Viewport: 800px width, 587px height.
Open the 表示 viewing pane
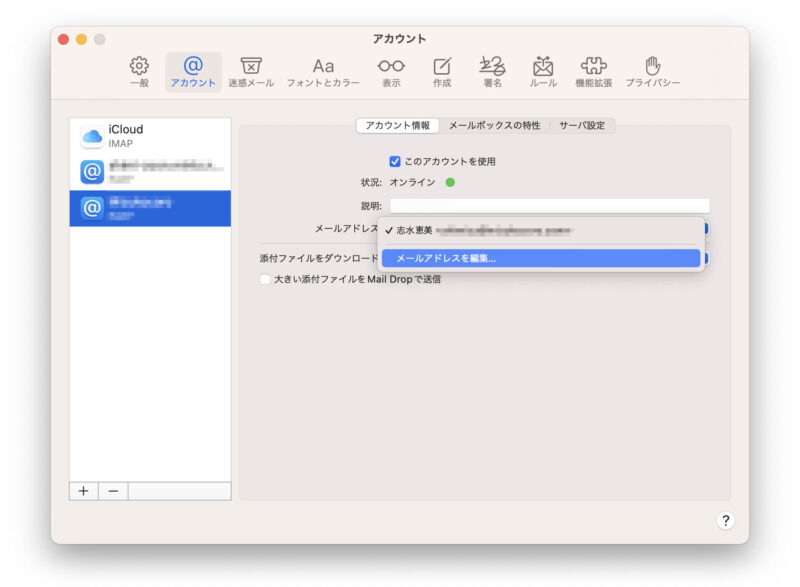pyautogui.click(x=391, y=72)
